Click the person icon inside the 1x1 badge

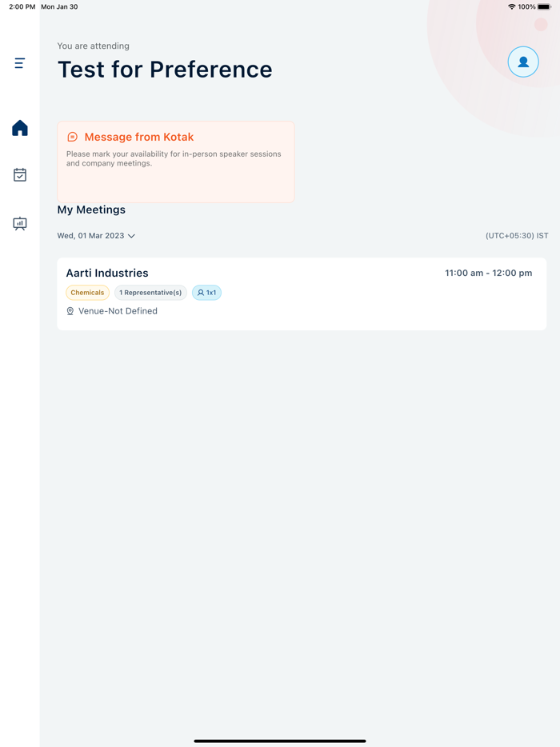click(x=199, y=292)
